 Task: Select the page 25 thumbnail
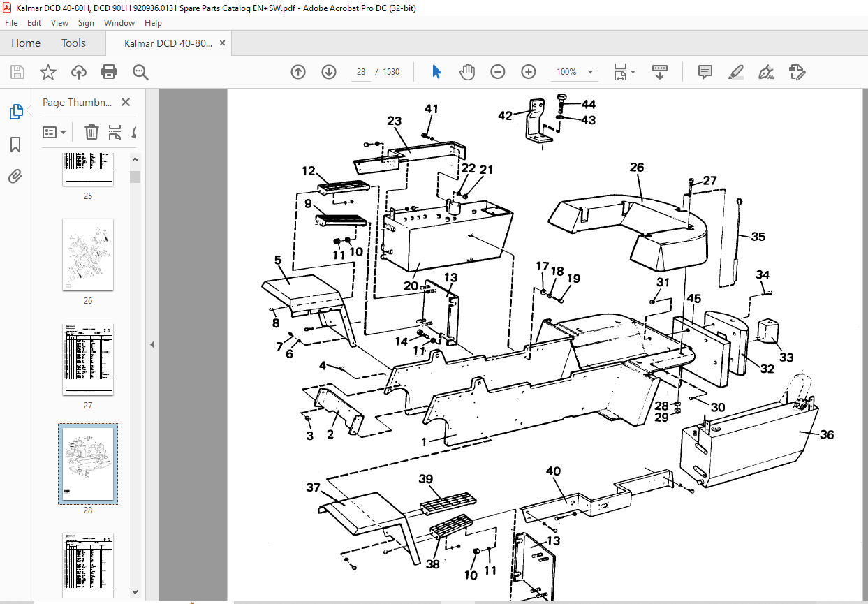[x=88, y=168]
